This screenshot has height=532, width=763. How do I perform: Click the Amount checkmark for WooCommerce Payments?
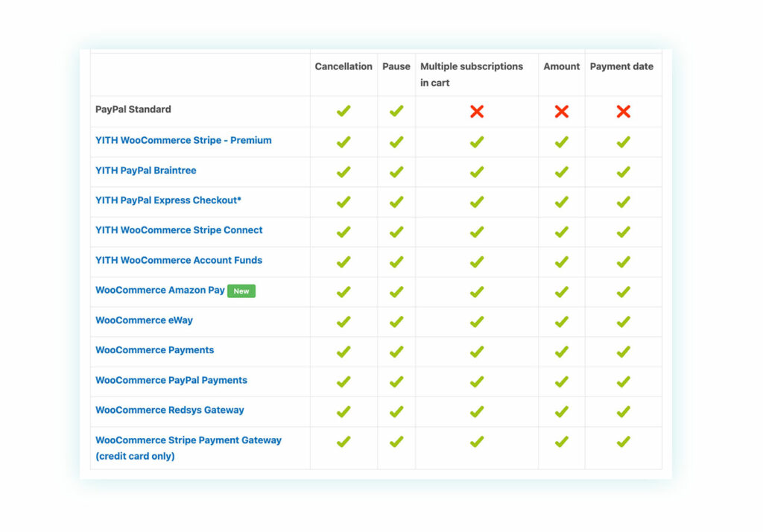[561, 351]
